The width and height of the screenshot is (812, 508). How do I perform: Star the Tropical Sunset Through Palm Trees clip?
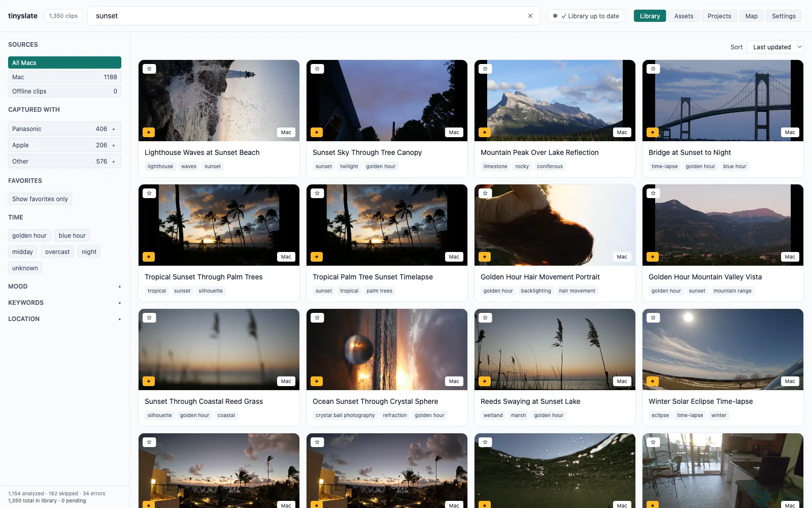coord(149,193)
